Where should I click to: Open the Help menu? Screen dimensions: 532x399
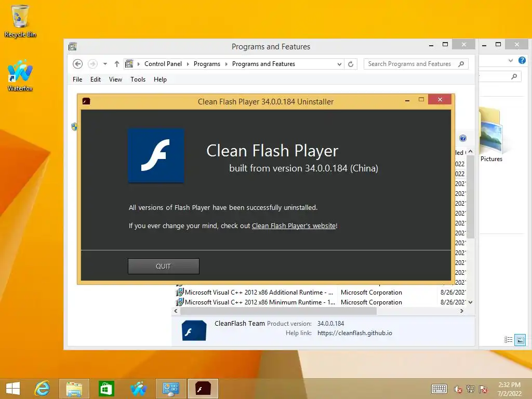[x=160, y=79]
